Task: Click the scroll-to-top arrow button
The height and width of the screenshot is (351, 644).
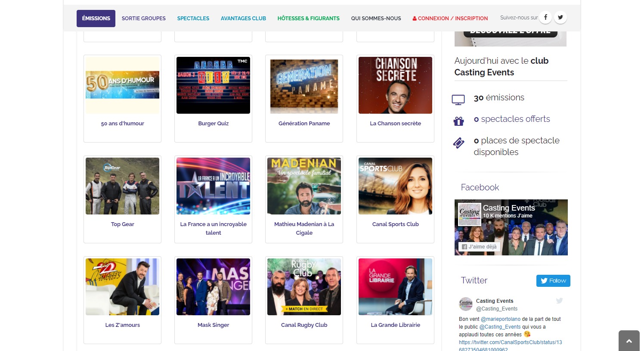Action: (629, 341)
